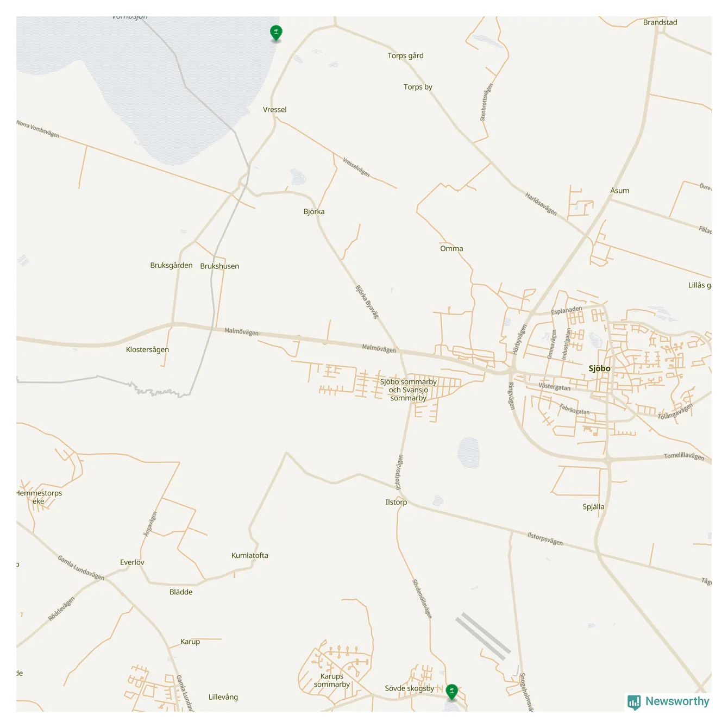Click the Omma place name

[451, 249]
